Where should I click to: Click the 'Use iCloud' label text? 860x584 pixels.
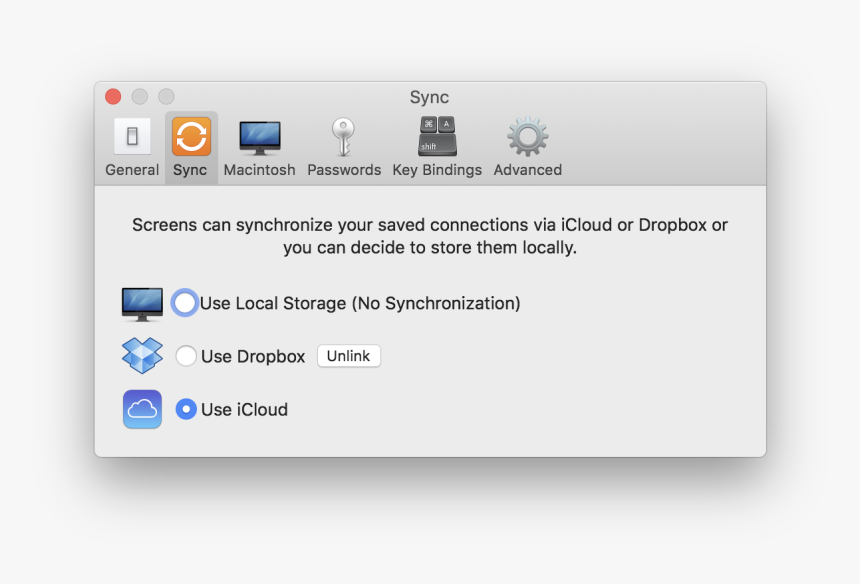pyautogui.click(x=244, y=410)
